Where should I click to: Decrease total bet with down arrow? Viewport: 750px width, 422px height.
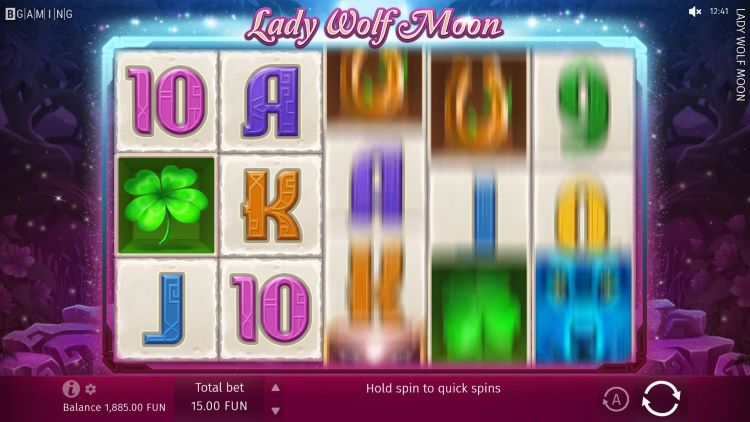pos(276,411)
